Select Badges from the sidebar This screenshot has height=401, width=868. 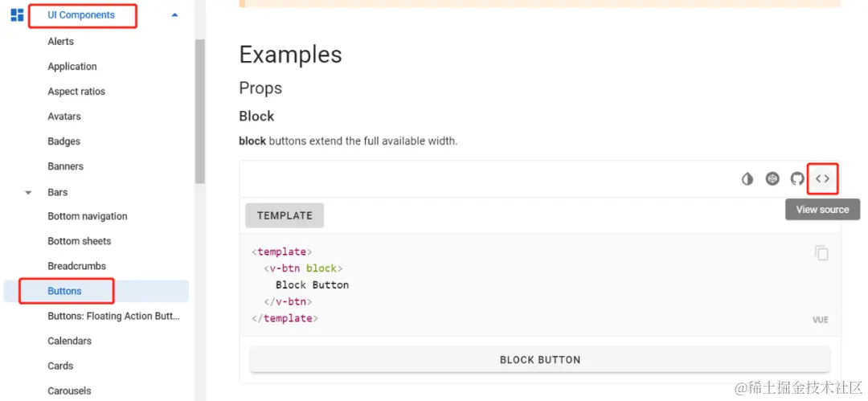point(64,141)
